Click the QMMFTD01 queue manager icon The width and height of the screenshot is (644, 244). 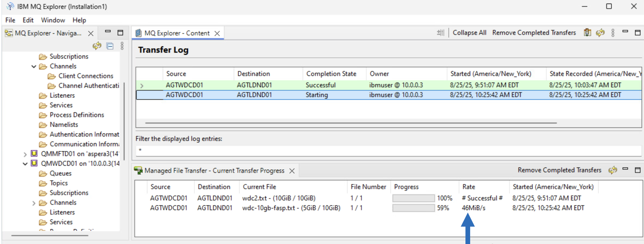[34, 153]
